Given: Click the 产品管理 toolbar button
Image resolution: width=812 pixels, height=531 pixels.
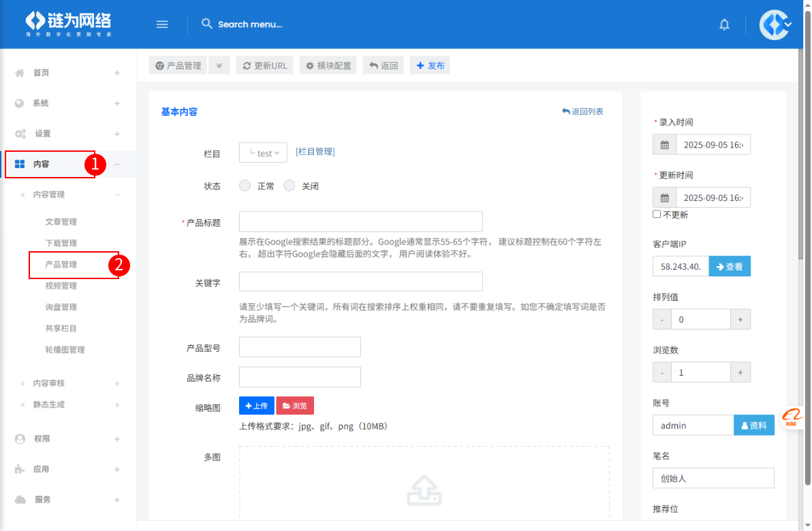Looking at the screenshot, I should tap(178, 66).
